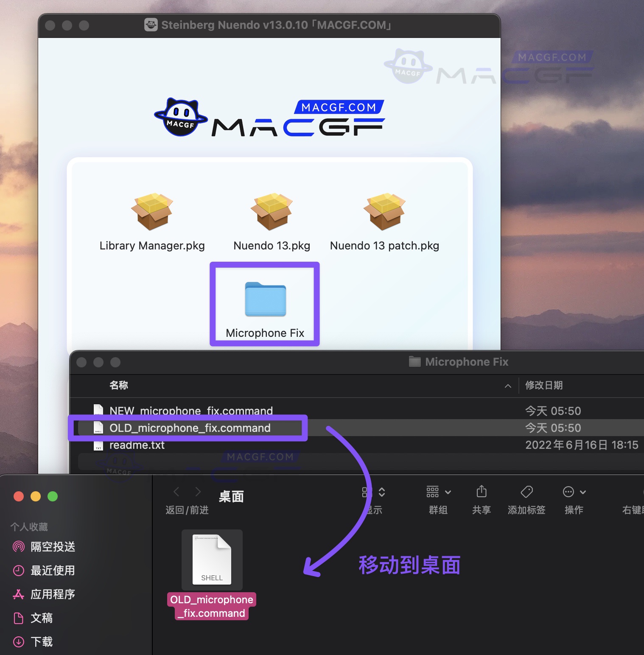Open the Nuendo 13.pkg installer
The image size is (644, 655).
[x=272, y=212]
